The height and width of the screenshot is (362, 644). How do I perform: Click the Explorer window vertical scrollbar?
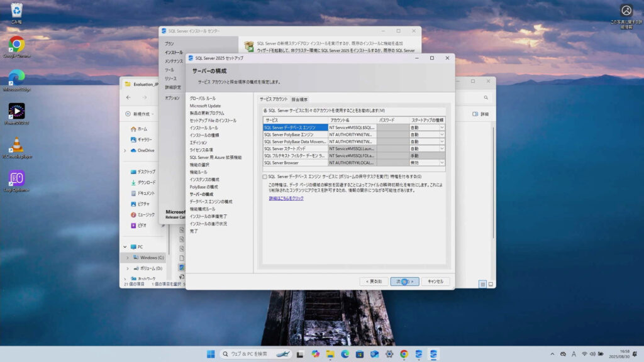click(493, 183)
